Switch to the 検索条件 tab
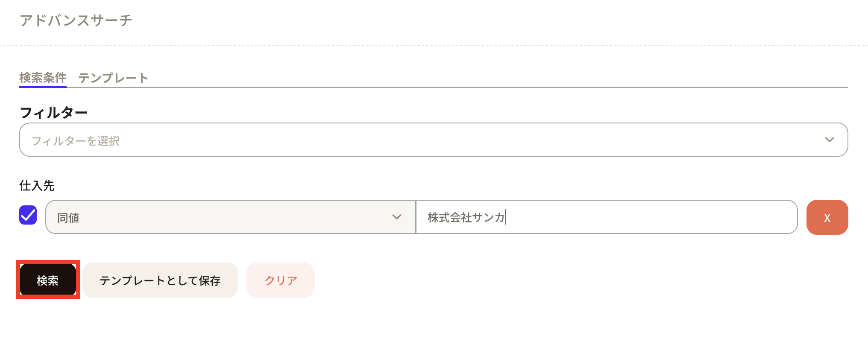 pyautogui.click(x=43, y=78)
